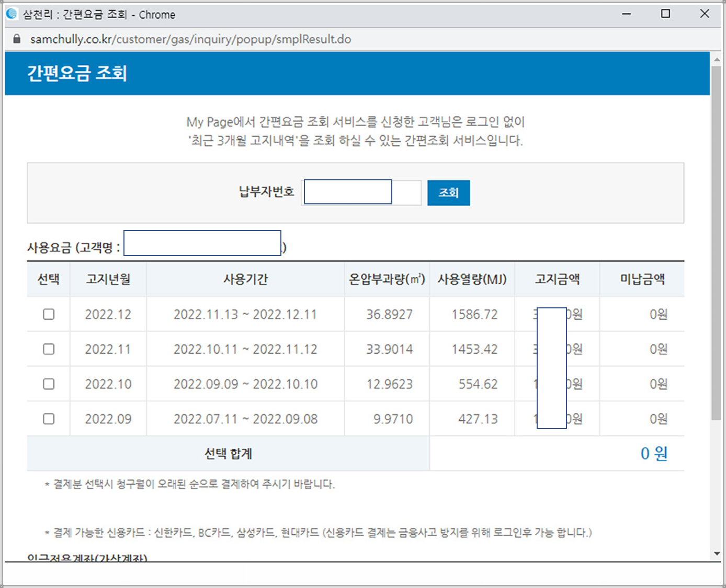Image resolution: width=726 pixels, height=588 pixels.
Task: Click the period 2022.07.11 ~ 2022.09.08
Action: [245, 419]
